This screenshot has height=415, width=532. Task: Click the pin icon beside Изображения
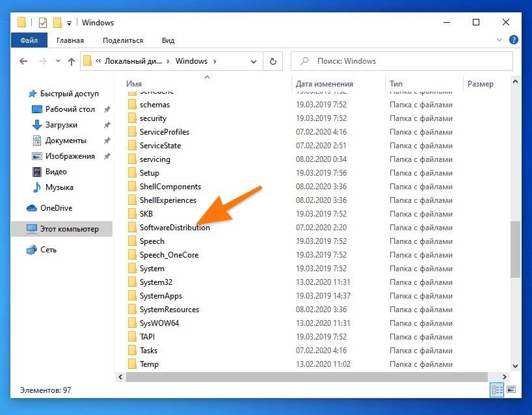click(107, 156)
